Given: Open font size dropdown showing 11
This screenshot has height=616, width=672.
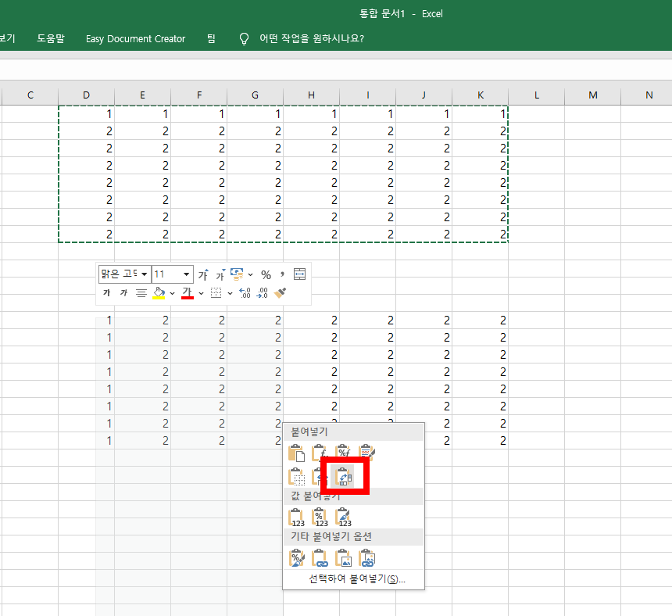Looking at the screenshot, I should point(186,274).
